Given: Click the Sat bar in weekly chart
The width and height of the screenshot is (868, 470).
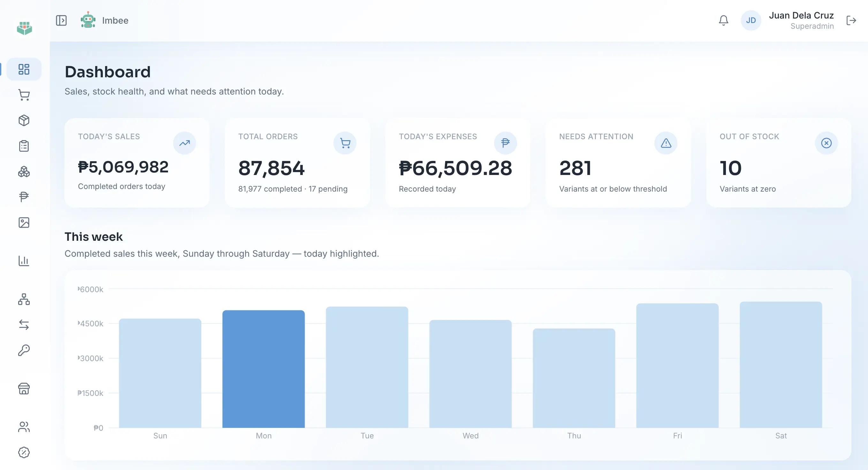Looking at the screenshot, I should coord(781,365).
